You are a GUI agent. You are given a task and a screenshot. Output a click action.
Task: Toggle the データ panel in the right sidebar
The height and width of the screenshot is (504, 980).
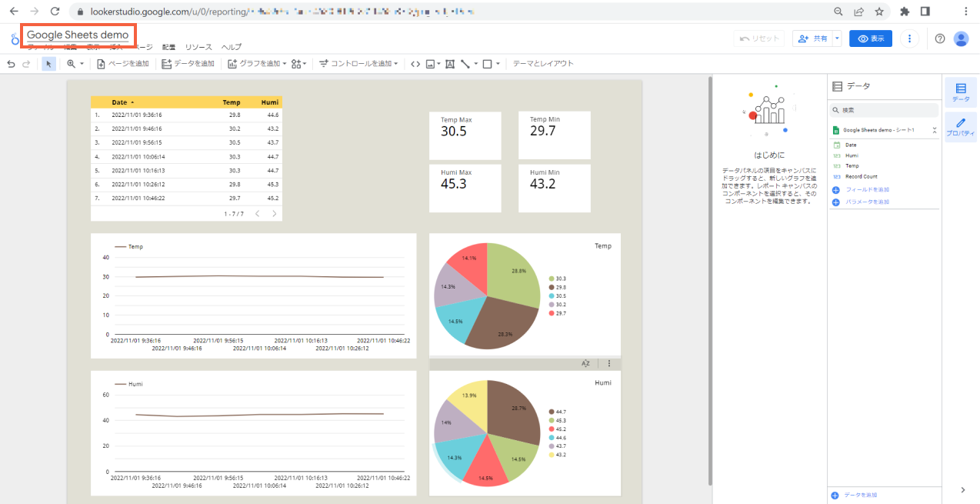point(960,92)
